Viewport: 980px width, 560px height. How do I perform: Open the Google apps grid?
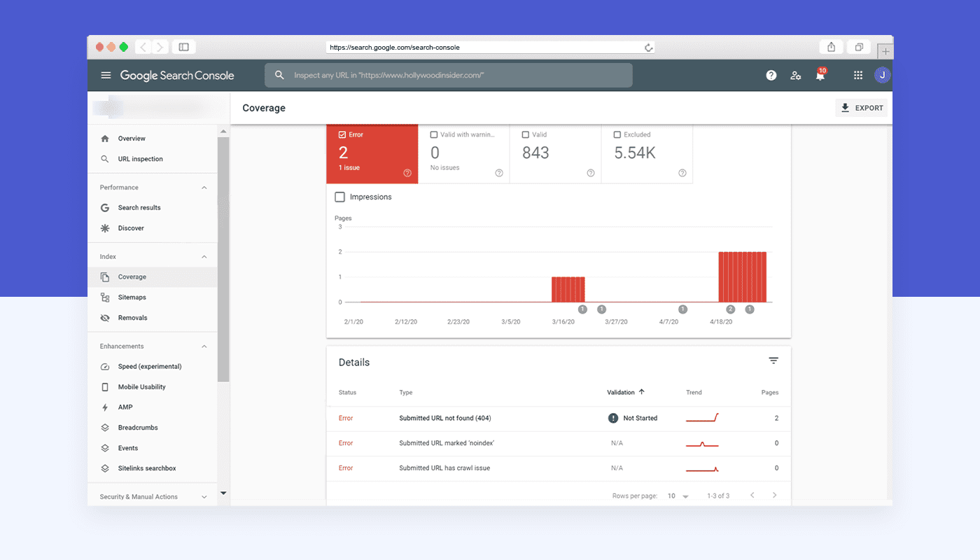point(857,76)
